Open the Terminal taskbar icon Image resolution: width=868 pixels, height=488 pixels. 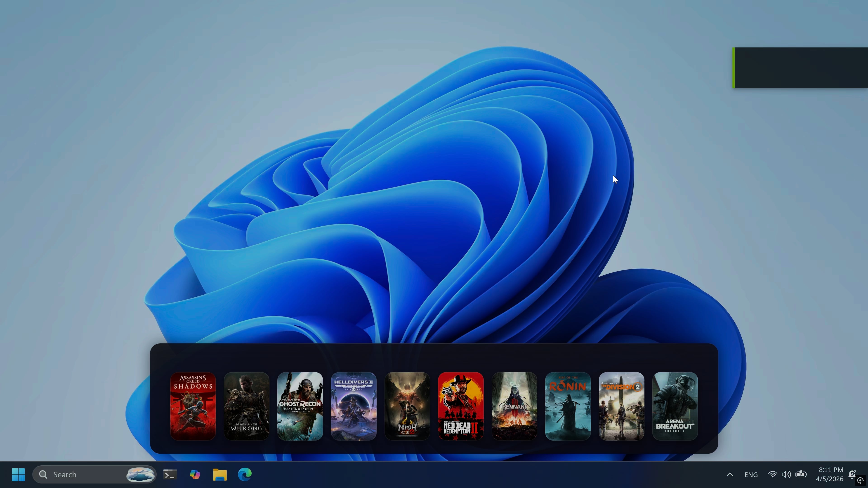click(x=170, y=474)
